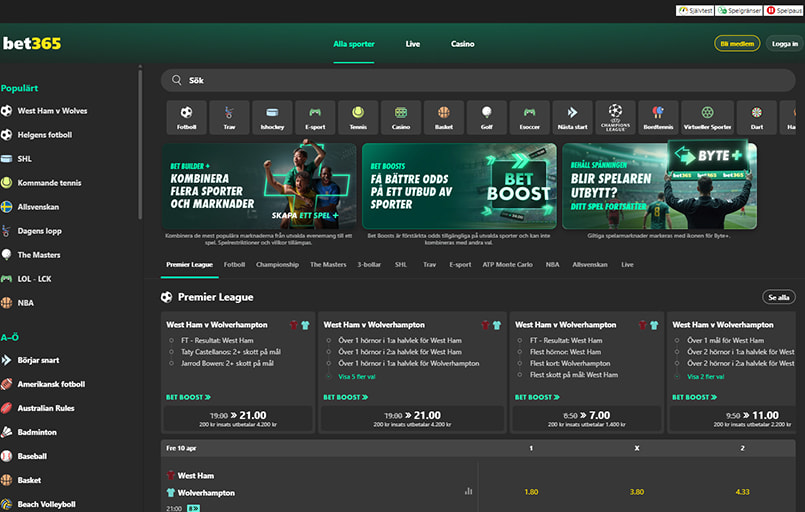Open the Bordtennis icon tile
This screenshot has width=805, height=512.
[658, 118]
